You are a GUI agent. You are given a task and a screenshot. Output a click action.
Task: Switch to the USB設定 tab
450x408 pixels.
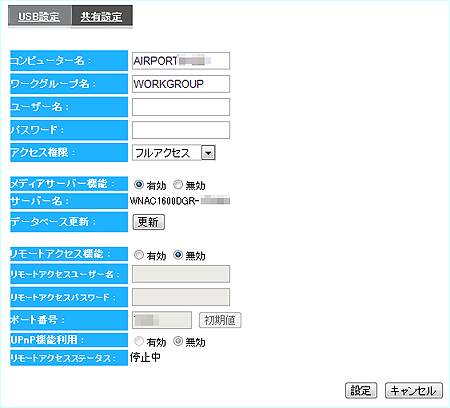tap(39, 16)
